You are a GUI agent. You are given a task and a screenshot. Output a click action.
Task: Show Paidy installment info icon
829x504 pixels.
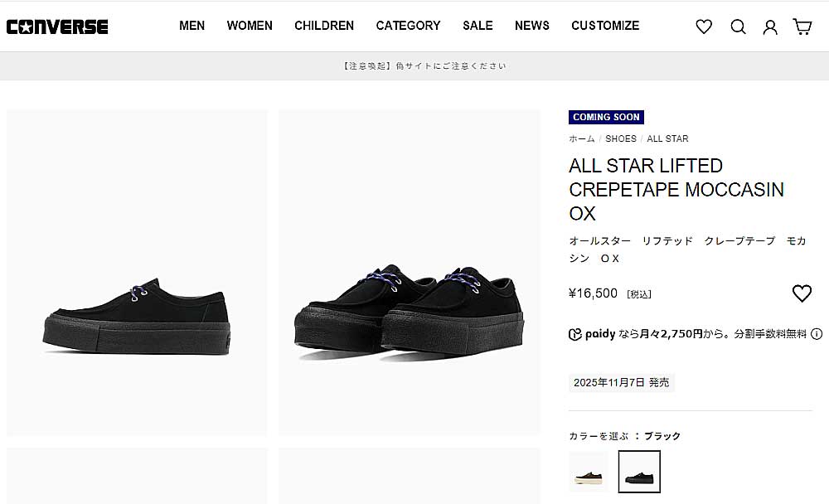point(817,334)
